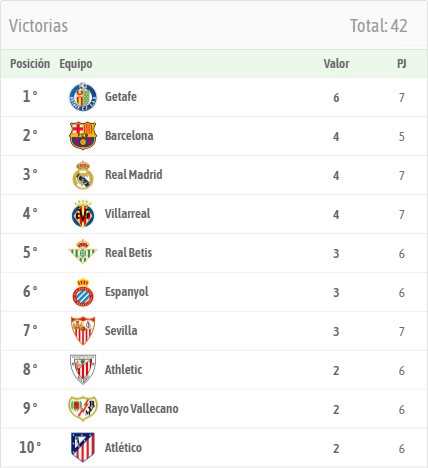Click the Equipo column header

(76, 64)
